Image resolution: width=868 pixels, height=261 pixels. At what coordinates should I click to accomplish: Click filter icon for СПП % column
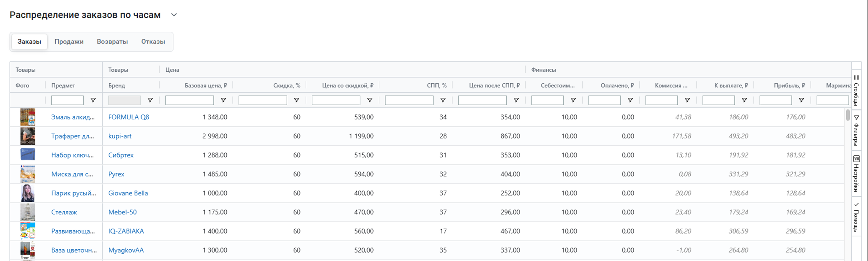(443, 100)
